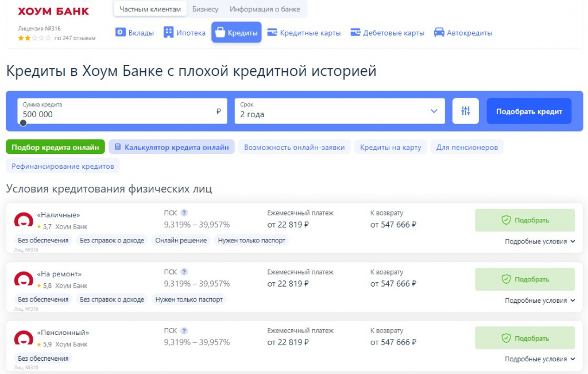588x374 pixels.
Task: Click Без справок о доходе tag on «На ремонт»
Action: [x=112, y=299]
